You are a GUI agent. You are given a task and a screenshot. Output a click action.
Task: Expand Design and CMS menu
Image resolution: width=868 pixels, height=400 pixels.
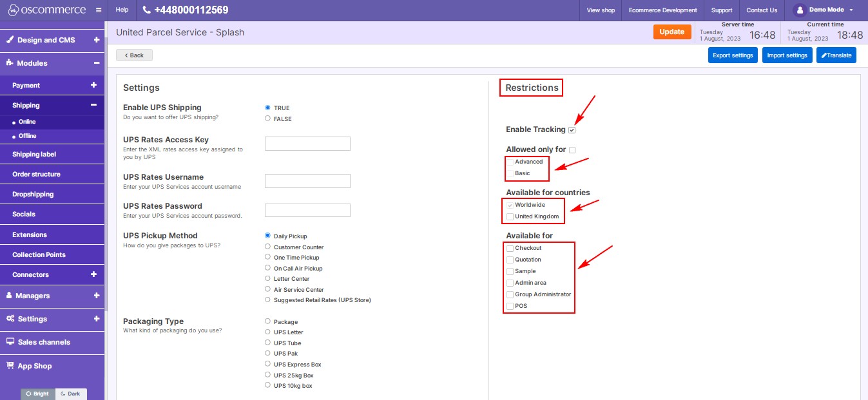pos(96,40)
